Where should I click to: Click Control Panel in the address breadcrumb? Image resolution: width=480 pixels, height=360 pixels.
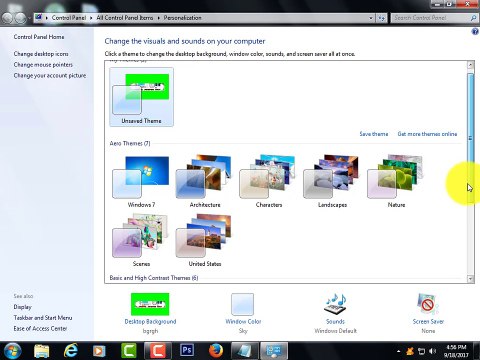click(69, 18)
